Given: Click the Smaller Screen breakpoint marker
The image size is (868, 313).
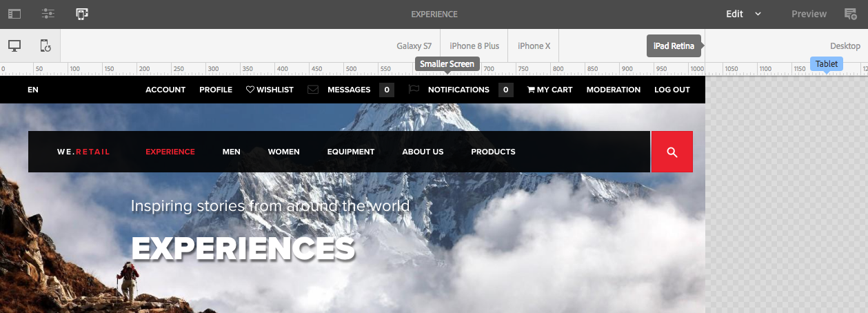Looking at the screenshot, I should (447, 64).
